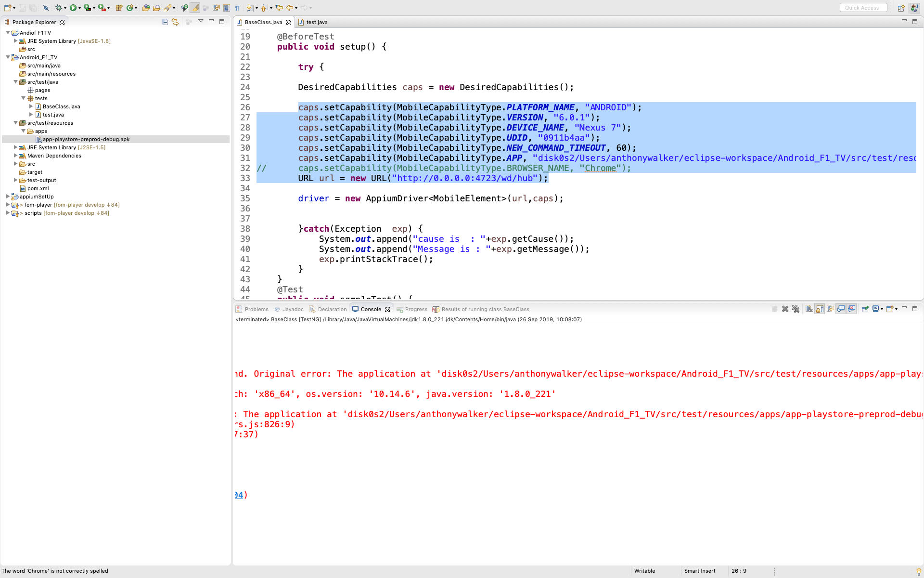This screenshot has height=578, width=924.
Task: Toggle Scroll Lock in the Console view
Action: tap(819, 309)
